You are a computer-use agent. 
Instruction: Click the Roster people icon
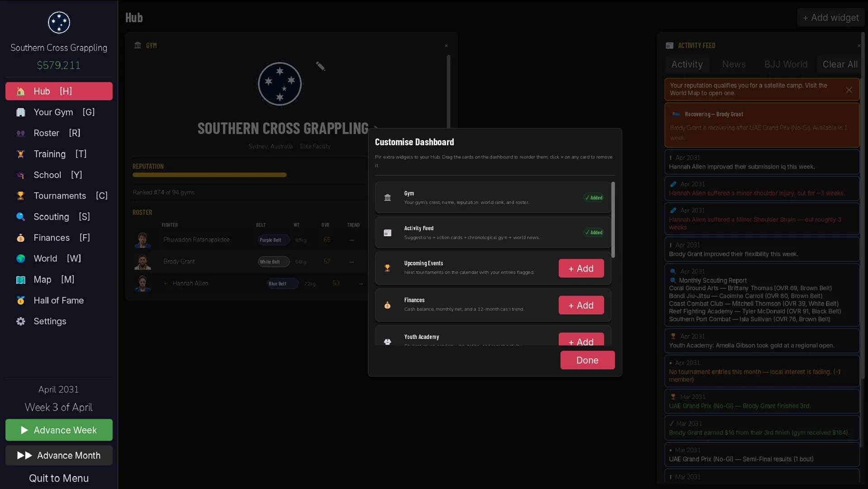pyautogui.click(x=20, y=133)
